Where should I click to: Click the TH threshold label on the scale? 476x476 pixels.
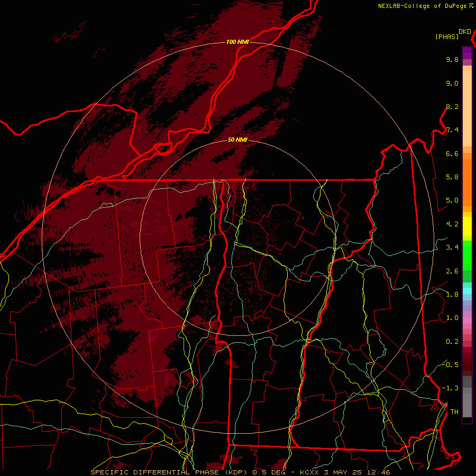(454, 412)
